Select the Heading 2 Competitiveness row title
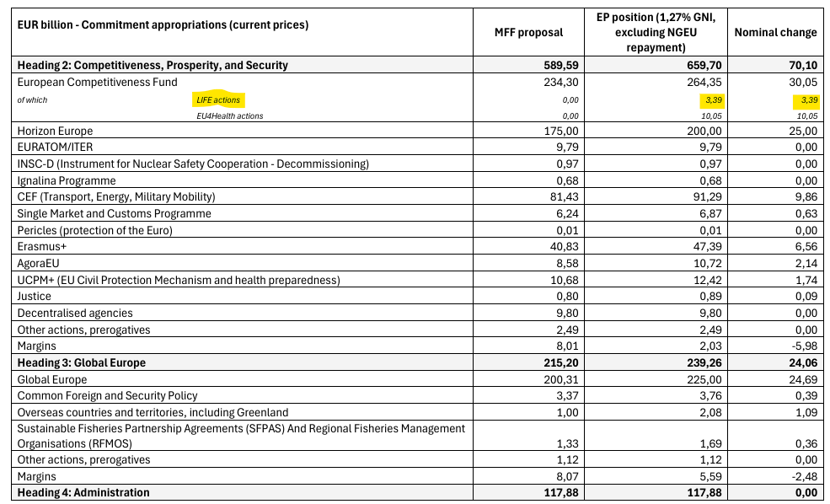This screenshot has width=830, height=504. click(x=153, y=65)
